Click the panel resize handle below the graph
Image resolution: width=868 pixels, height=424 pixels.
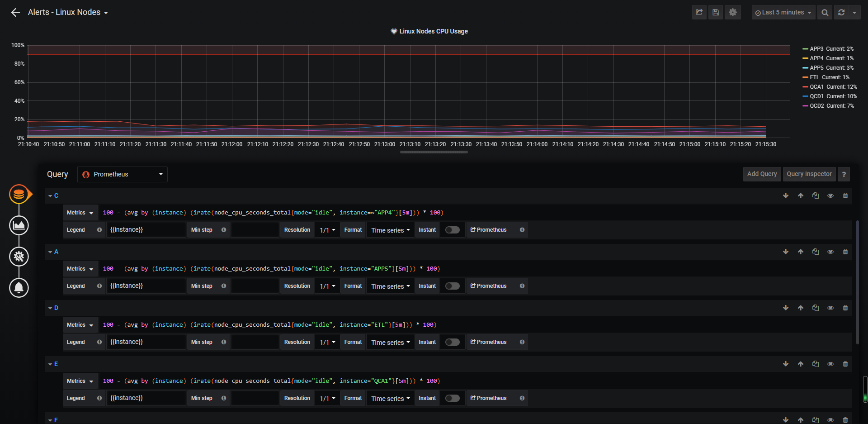point(434,152)
